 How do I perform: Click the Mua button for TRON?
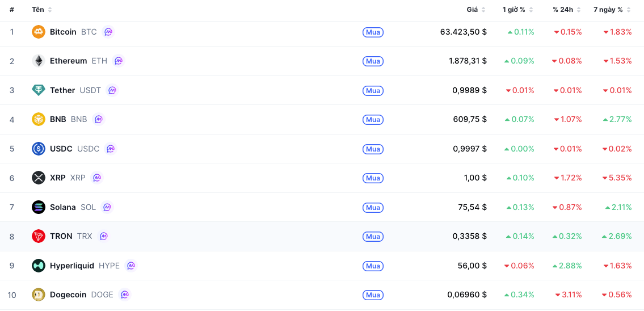pyautogui.click(x=373, y=237)
